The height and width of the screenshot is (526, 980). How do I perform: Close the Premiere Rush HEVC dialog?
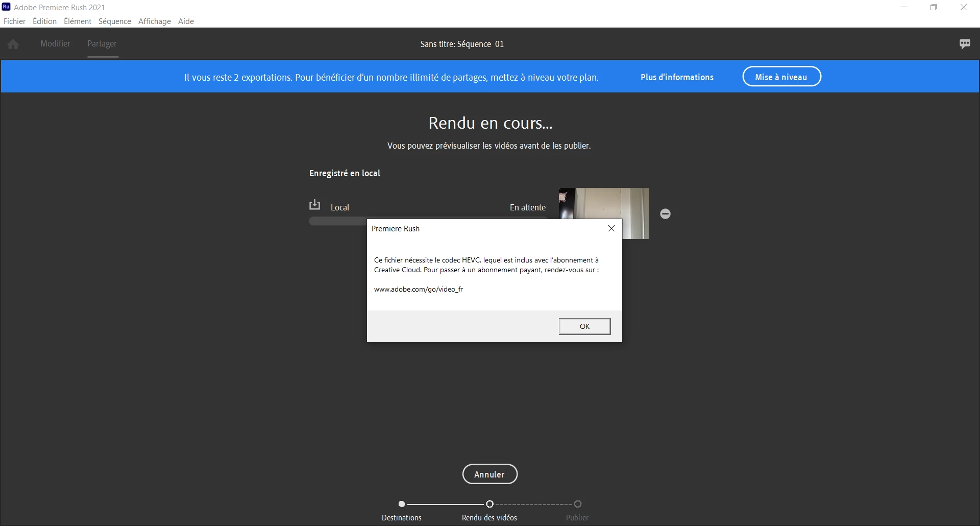click(x=611, y=228)
